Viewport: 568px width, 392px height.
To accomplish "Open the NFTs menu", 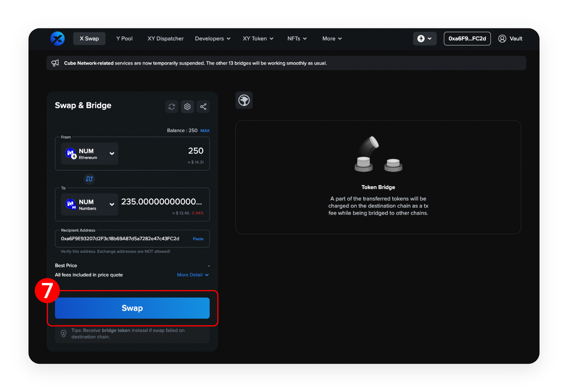I will pyautogui.click(x=297, y=38).
